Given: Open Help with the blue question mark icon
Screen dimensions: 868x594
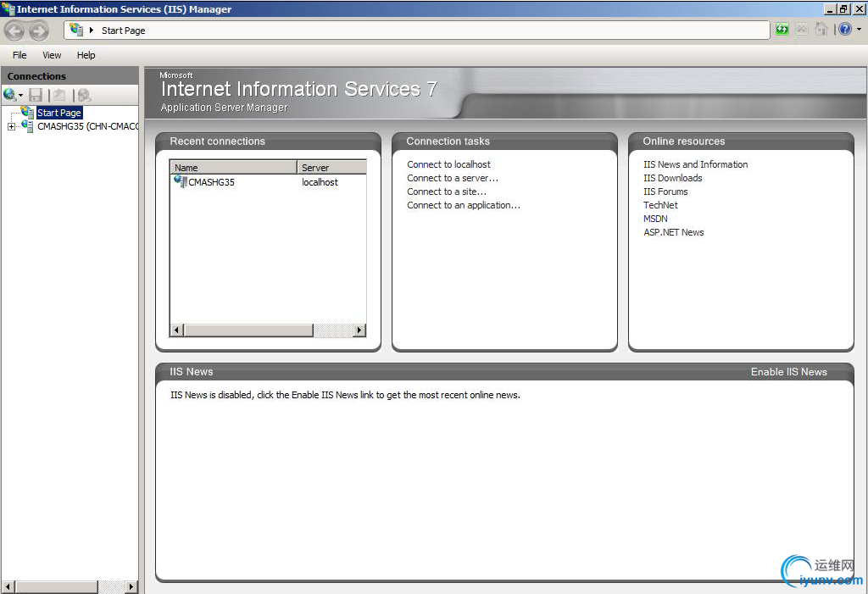Looking at the screenshot, I should click(x=845, y=30).
